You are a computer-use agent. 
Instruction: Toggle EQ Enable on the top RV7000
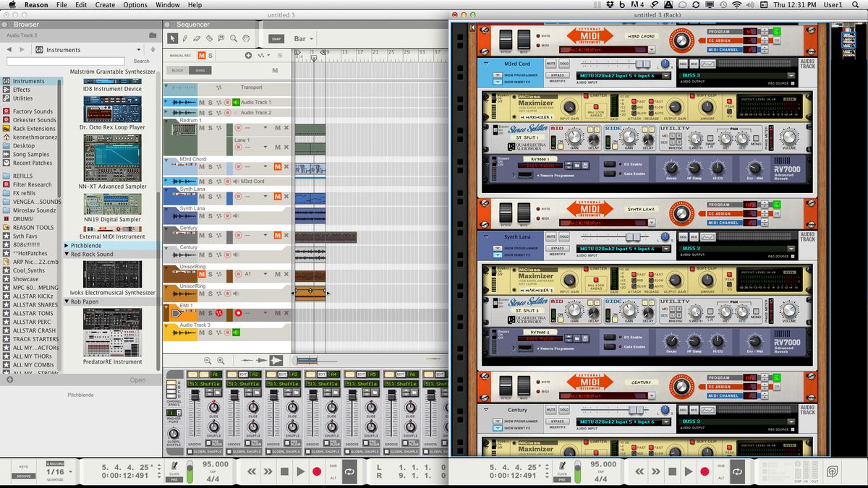pyautogui.click(x=609, y=164)
